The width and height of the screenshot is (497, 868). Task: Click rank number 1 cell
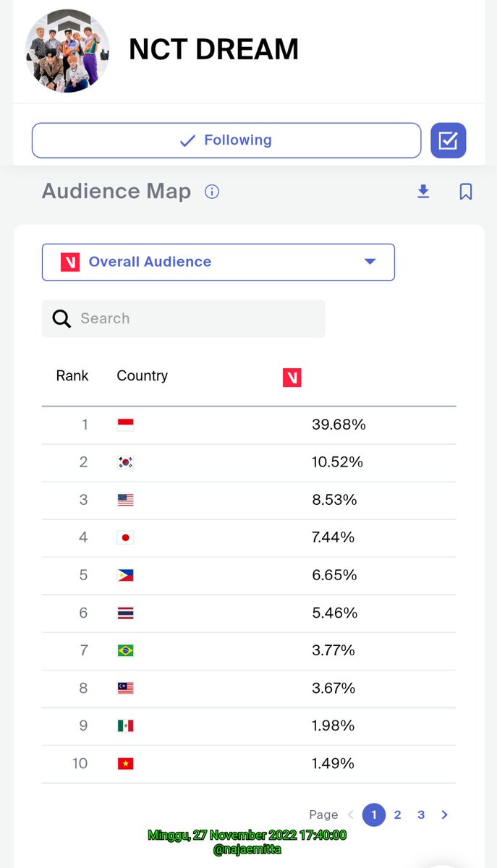(85, 425)
